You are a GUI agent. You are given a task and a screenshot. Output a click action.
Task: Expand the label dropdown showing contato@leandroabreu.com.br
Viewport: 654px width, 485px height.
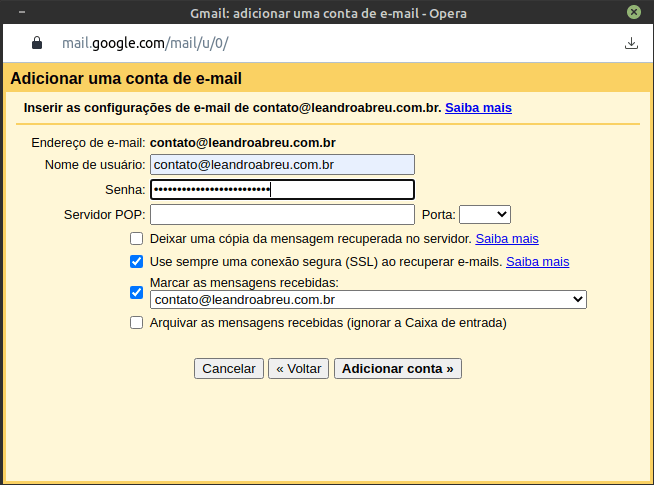click(368, 299)
